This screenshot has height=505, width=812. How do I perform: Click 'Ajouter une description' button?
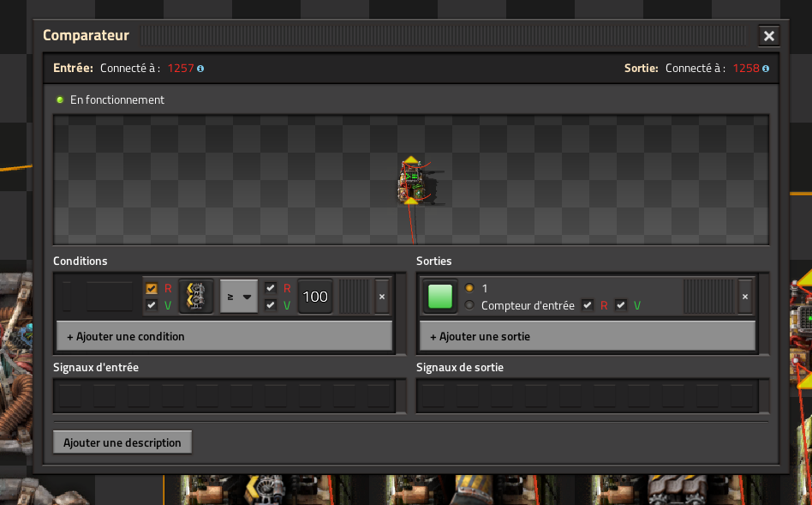coord(122,442)
